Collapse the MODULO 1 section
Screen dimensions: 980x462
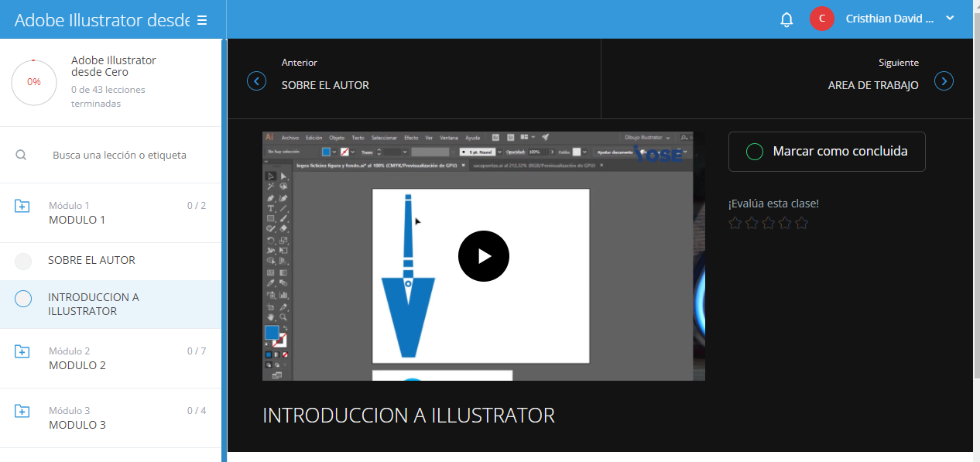tap(77, 220)
